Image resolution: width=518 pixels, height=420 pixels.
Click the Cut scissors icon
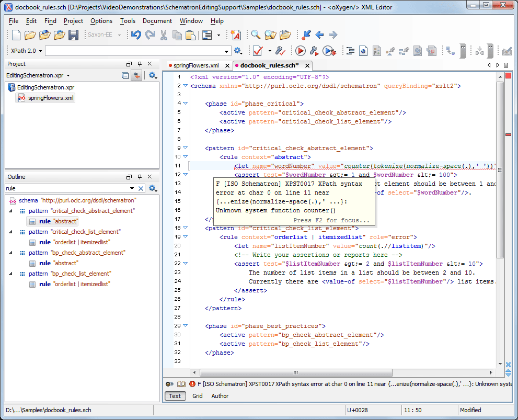164,35
